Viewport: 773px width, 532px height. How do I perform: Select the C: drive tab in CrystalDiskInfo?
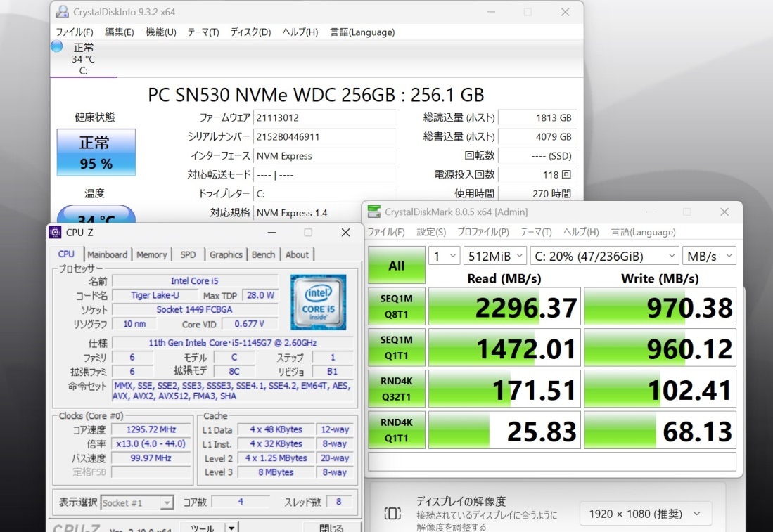click(x=83, y=58)
